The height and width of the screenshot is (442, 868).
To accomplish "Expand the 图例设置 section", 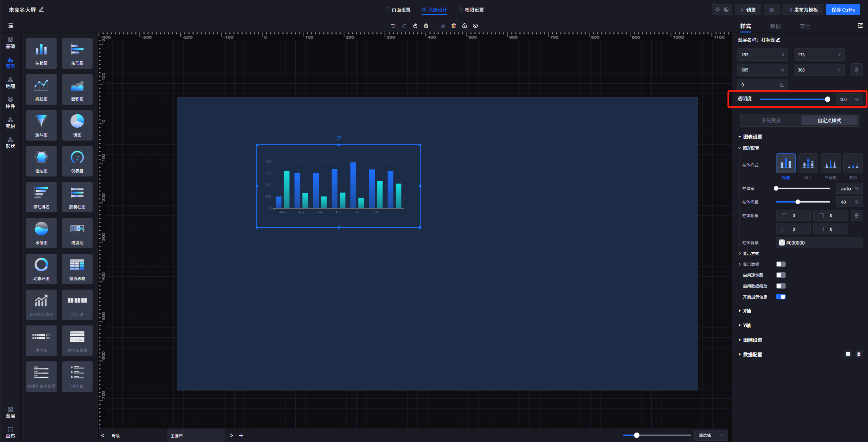I will click(752, 340).
